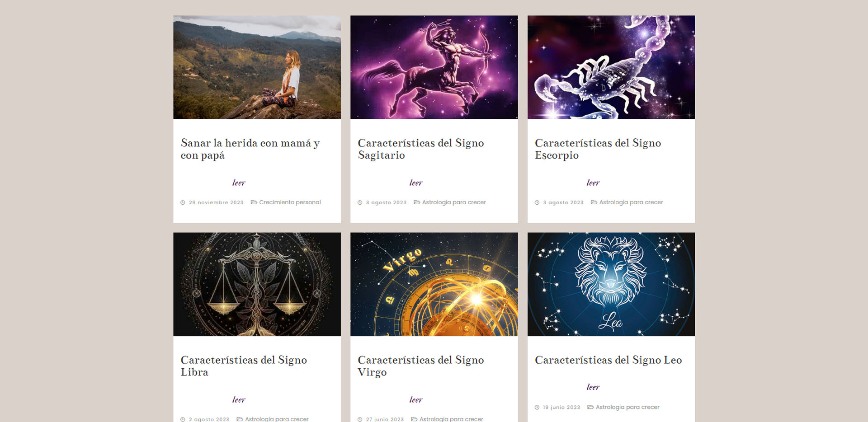
Task: Click folder icon in Escorpio card
Action: 594,202
